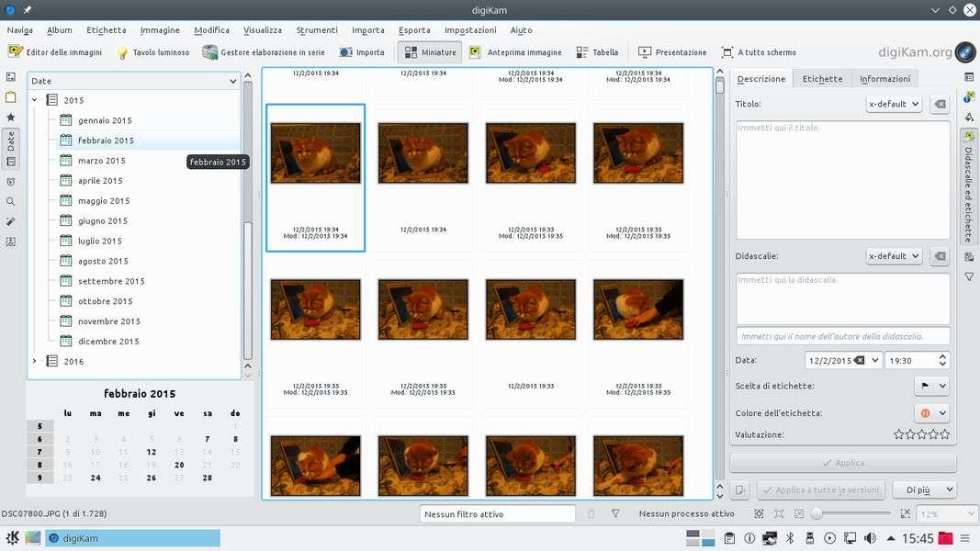980x551 pixels.
Task: Open the Strumenti menu
Action: 317,30
